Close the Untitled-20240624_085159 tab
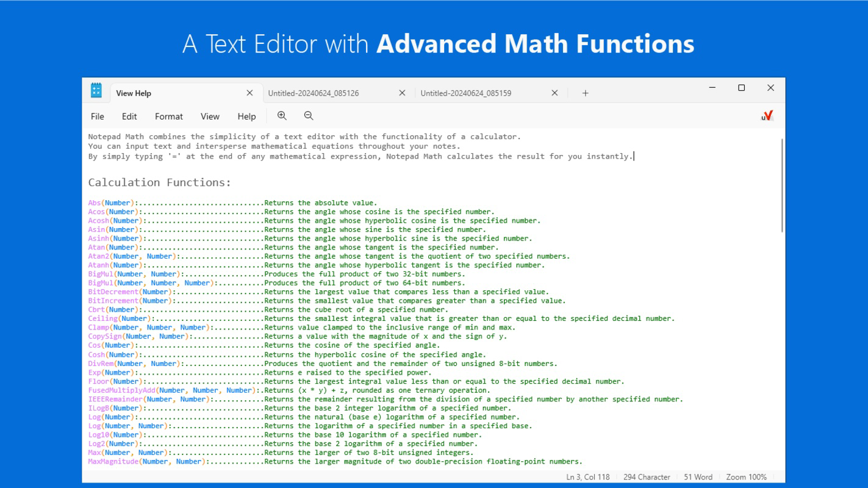 click(x=554, y=93)
